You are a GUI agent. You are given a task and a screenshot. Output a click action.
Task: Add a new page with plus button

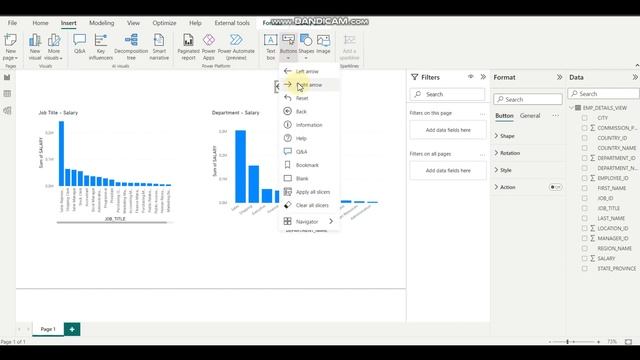point(72,329)
